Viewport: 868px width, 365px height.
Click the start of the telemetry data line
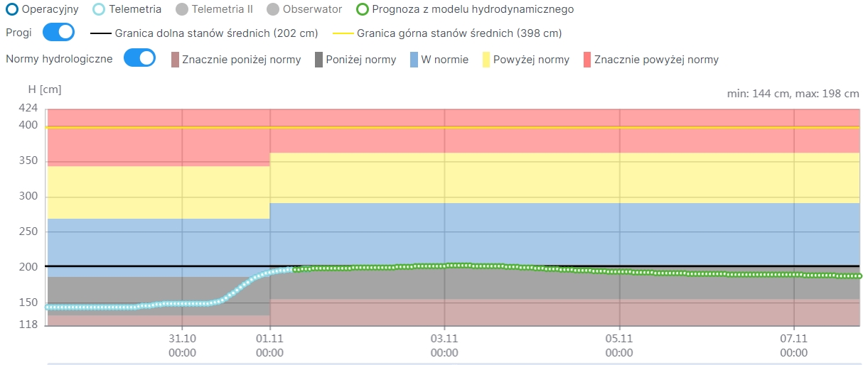click(x=48, y=307)
